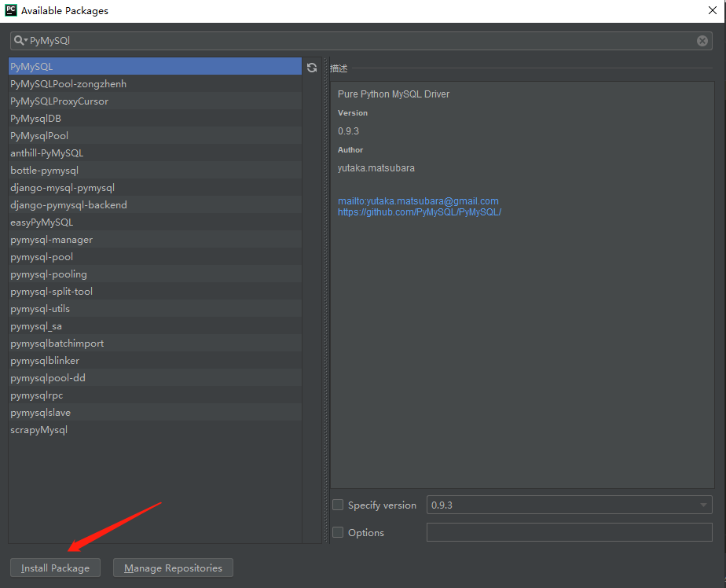Select PyMySQLProxyCursor package
The width and height of the screenshot is (726, 588).
coord(155,101)
